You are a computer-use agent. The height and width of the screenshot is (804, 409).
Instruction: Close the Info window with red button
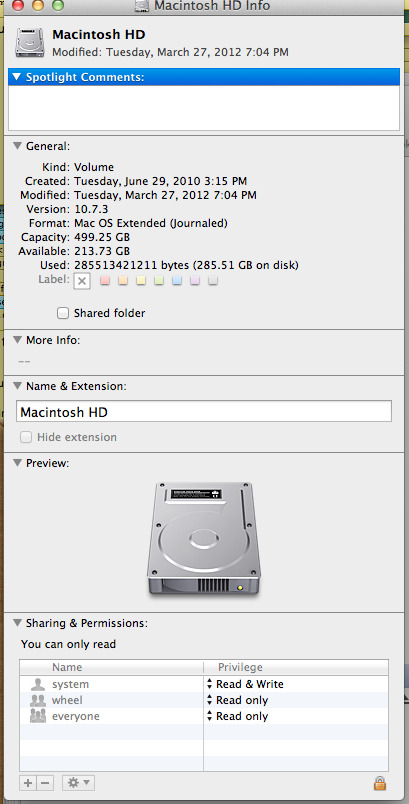(x=18, y=5)
